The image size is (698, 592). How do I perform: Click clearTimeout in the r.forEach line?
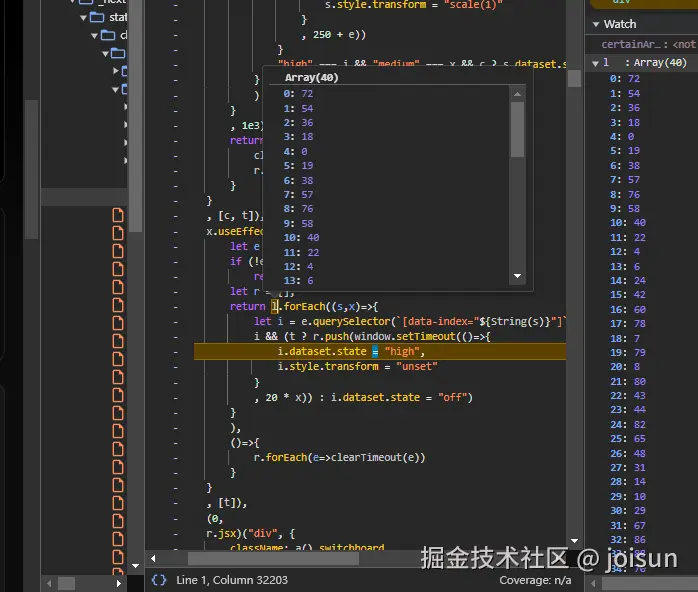click(x=366, y=458)
